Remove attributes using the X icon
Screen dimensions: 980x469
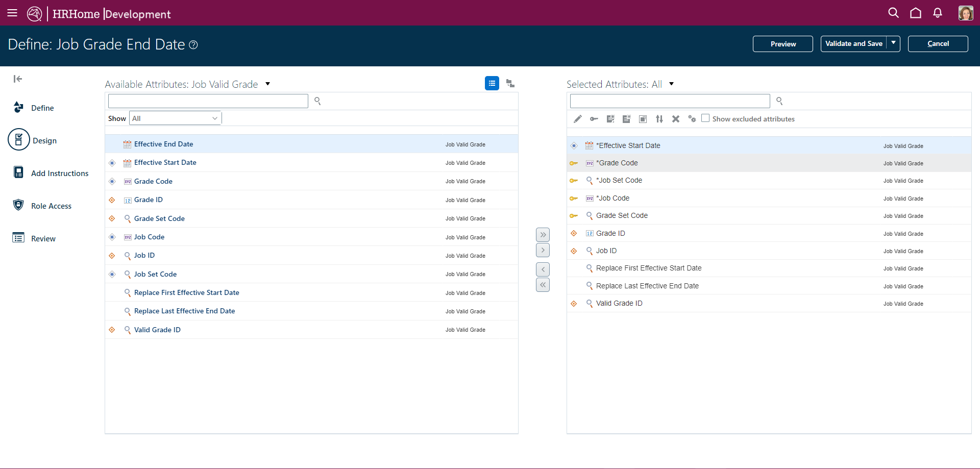676,118
